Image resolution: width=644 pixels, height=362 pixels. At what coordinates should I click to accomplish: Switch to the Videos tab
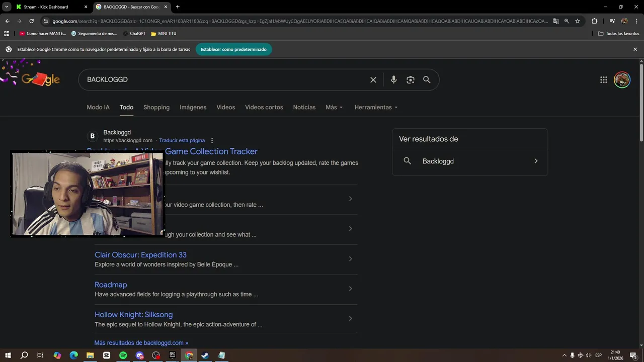click(226, 107)
